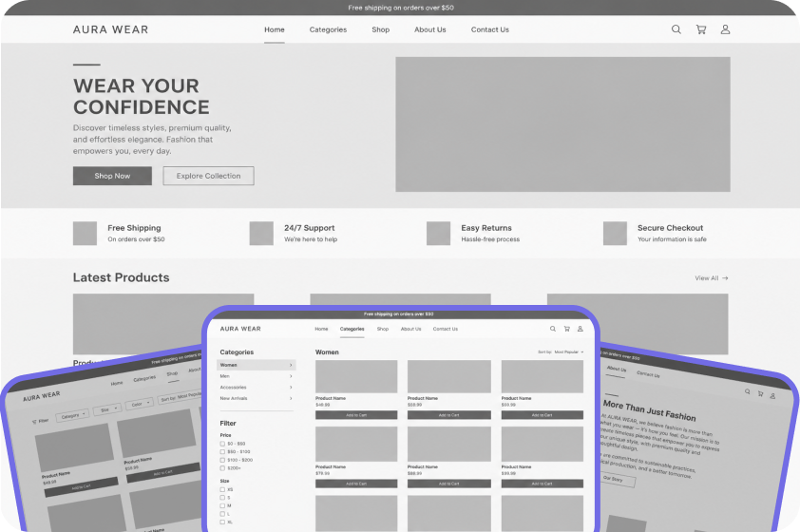Open Contact Us in the main header navigation

[x=490, y=29]
